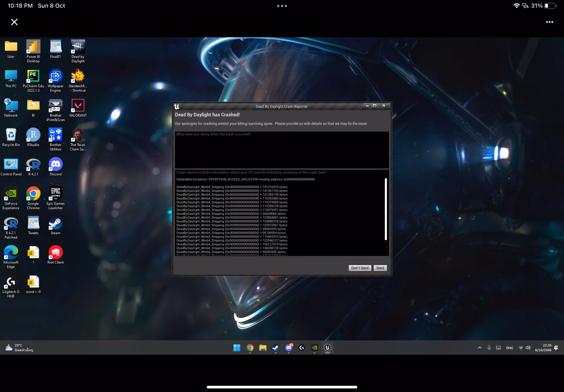
Task: Click the crash description text box
Action: (x=282, y=150)
